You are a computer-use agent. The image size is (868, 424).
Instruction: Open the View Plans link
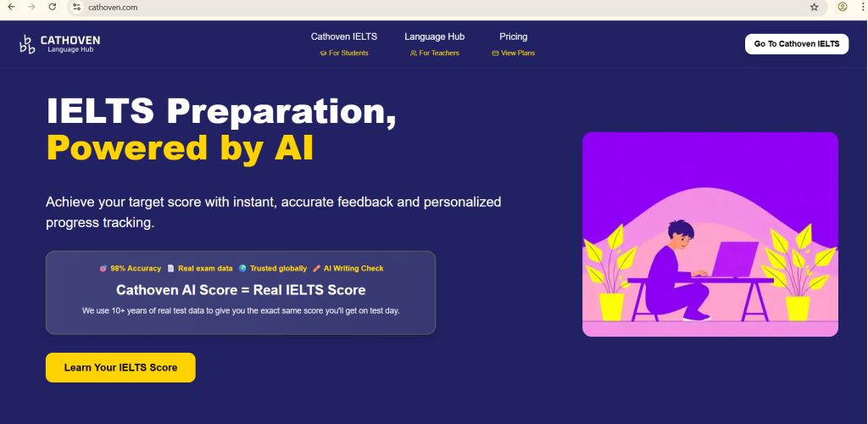[513, 53]
